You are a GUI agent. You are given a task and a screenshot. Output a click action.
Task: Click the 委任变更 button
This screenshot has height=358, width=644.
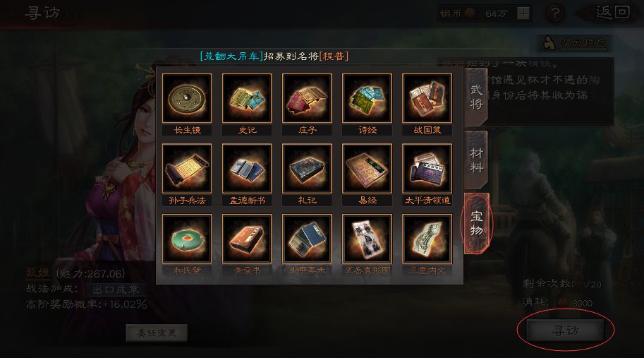pyautogui.click(x=157, y=333)
